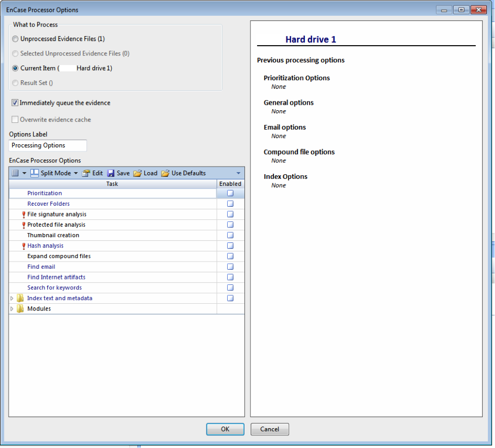
Task: Minimize the EnCase Processor Options window
Action: pos(444,10)
